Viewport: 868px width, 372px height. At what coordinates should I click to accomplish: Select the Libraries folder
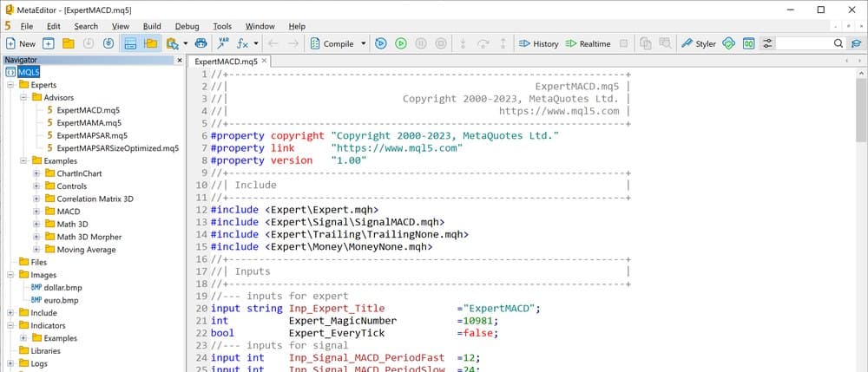[x=45, y=351]
